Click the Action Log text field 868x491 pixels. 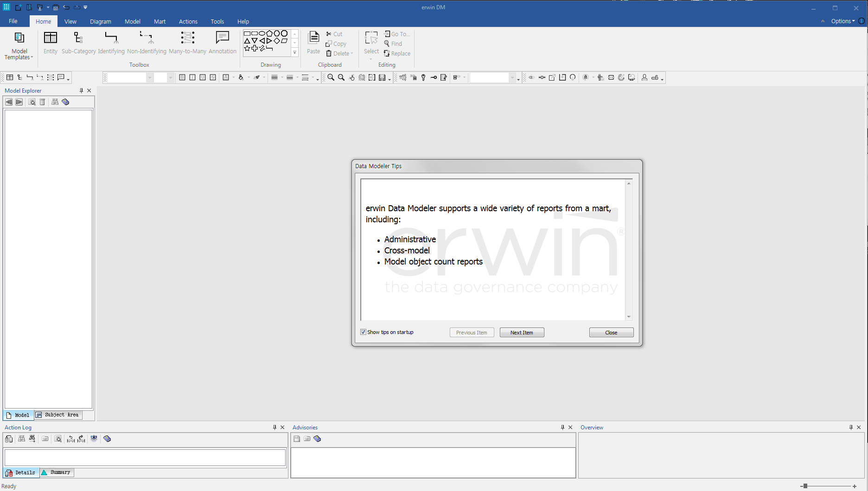pyautogui.click(x=145, y=458)
